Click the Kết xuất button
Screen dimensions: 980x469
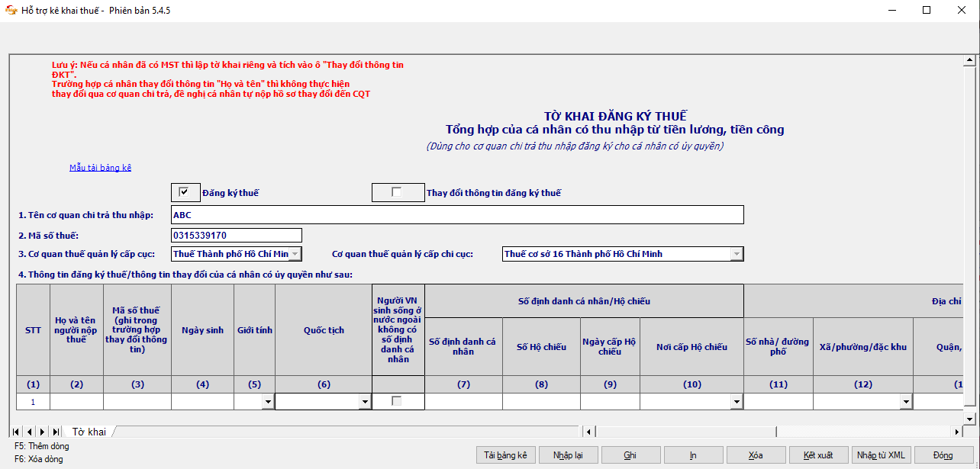pos(818,455)
